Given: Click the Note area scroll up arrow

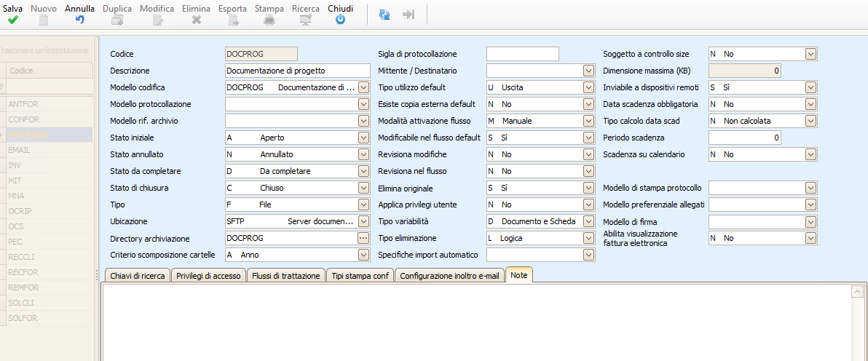Looking at the screenshot, I should point(857,293).
